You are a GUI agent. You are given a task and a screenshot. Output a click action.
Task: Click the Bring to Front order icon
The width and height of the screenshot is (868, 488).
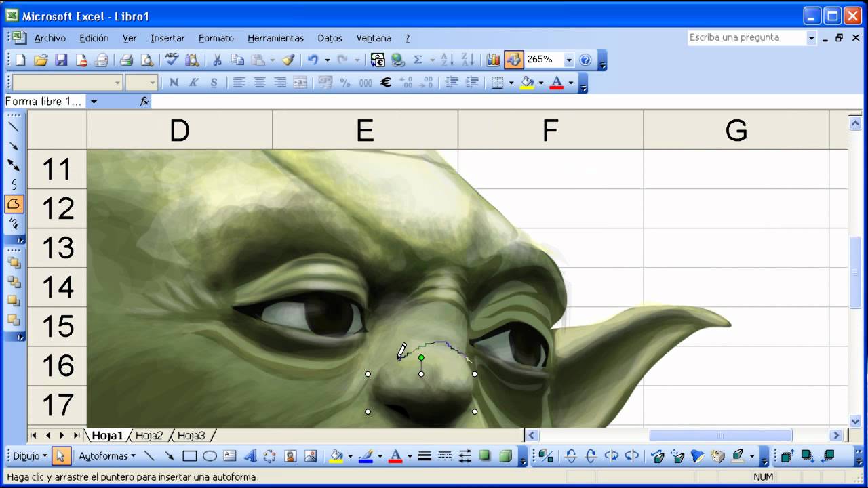(x=14, y=262)
